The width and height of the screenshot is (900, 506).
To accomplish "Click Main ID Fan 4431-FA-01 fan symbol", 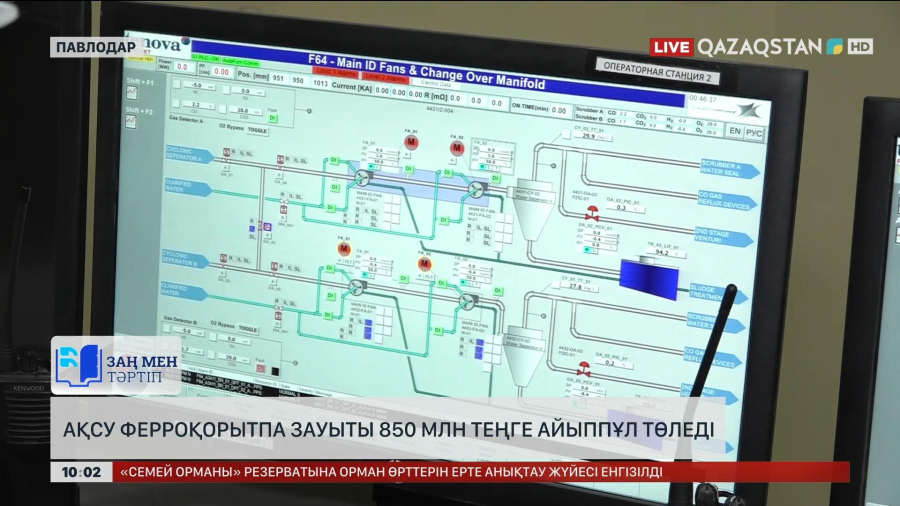I will click(362, 177).
